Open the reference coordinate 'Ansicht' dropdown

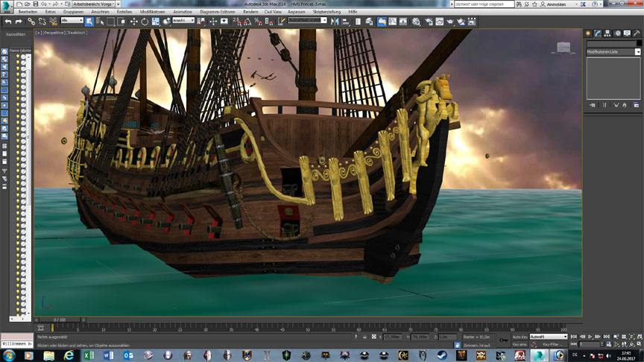point(183,20)
